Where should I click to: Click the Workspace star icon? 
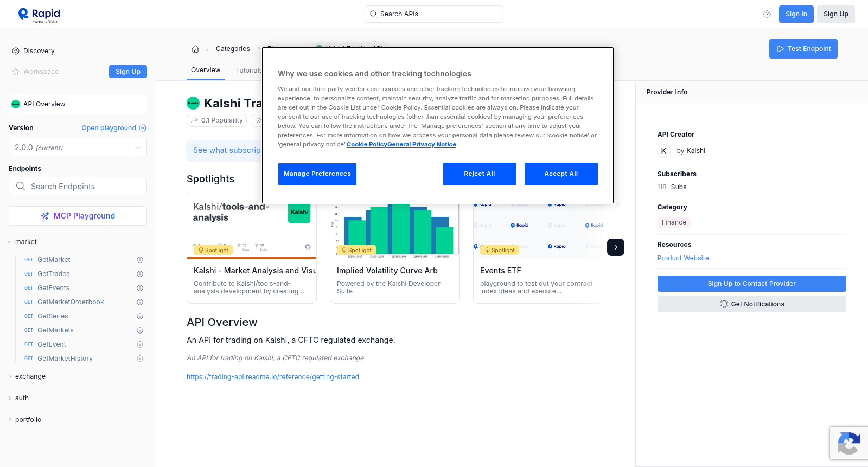click(x=16, y=72)
